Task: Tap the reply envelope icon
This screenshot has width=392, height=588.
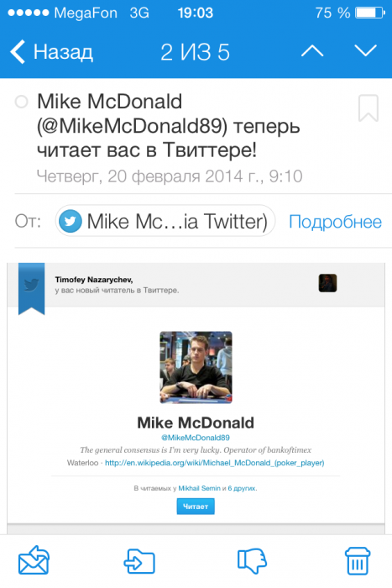Action: [x=34, y=560]
